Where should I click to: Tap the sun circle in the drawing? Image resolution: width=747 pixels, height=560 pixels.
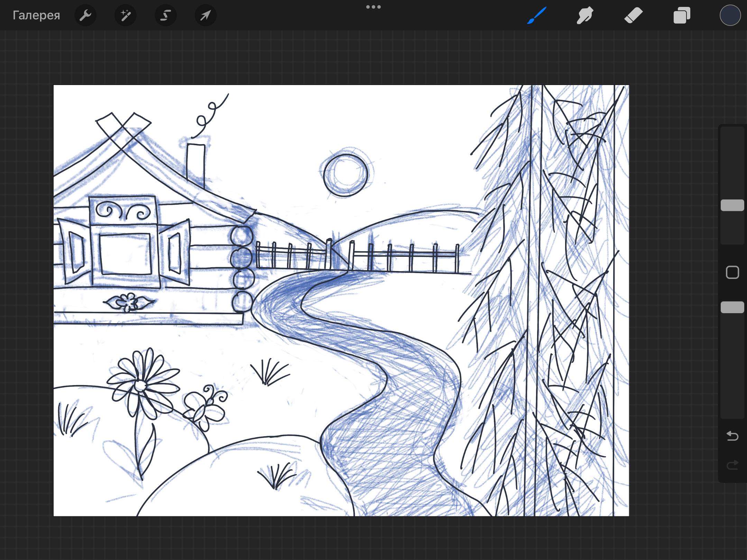tap(345, 175)
